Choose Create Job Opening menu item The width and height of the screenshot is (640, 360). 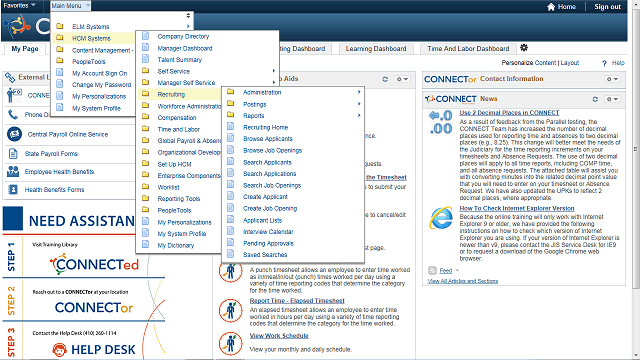[x=270, y=209]
